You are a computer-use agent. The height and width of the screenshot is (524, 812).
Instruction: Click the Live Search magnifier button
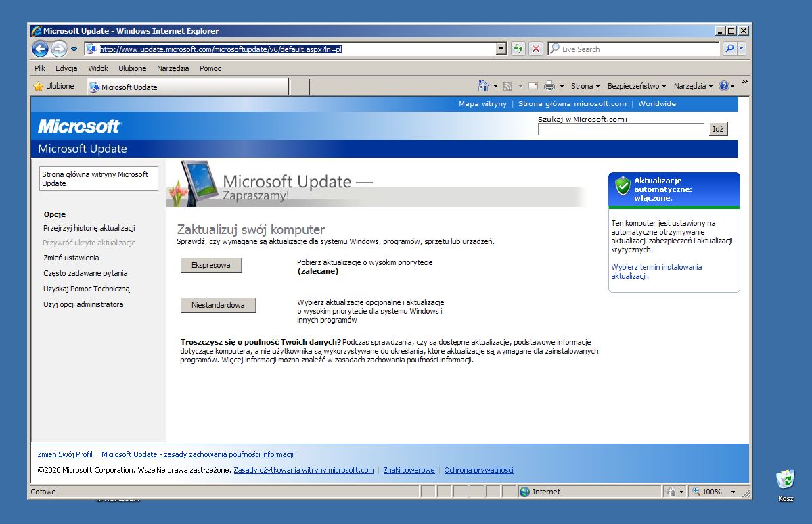click(729, 49)
